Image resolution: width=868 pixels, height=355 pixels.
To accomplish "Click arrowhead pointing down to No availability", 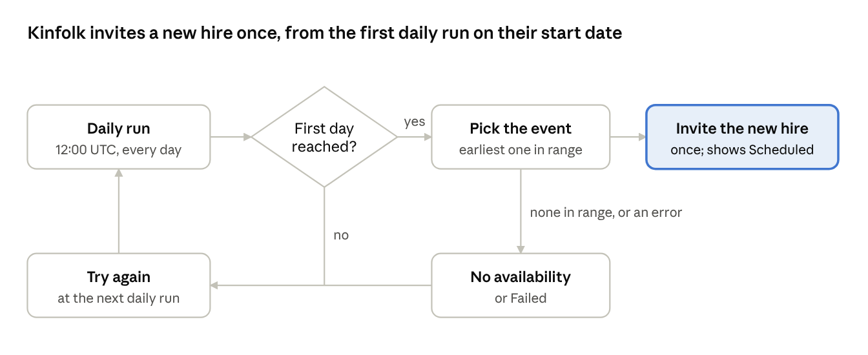I will pos(521,249).
